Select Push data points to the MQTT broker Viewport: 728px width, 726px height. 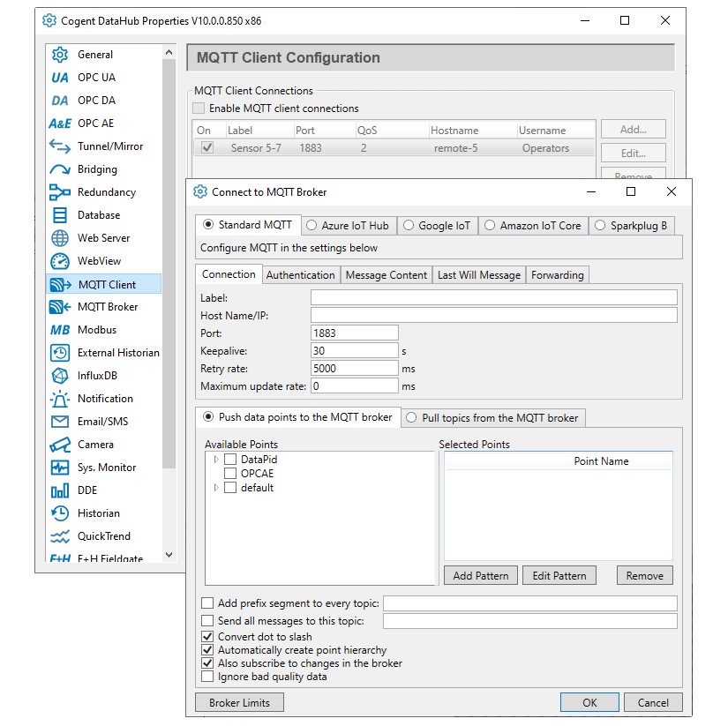point(208,417)
